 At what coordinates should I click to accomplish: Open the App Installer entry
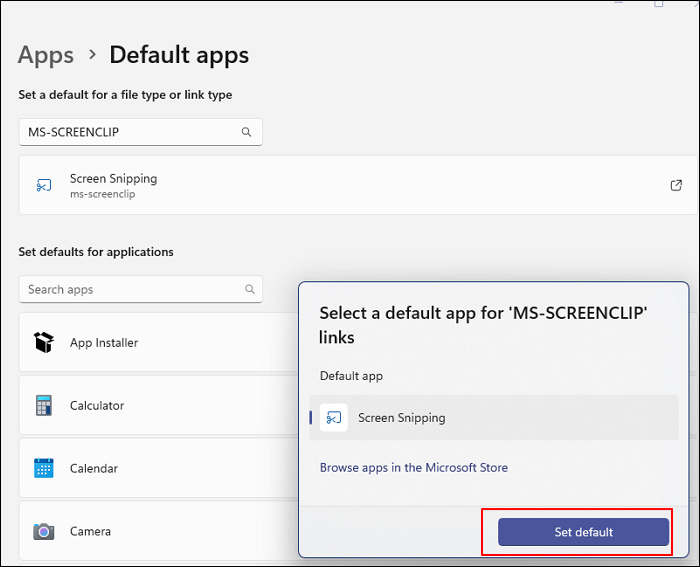tap(104, 342)
